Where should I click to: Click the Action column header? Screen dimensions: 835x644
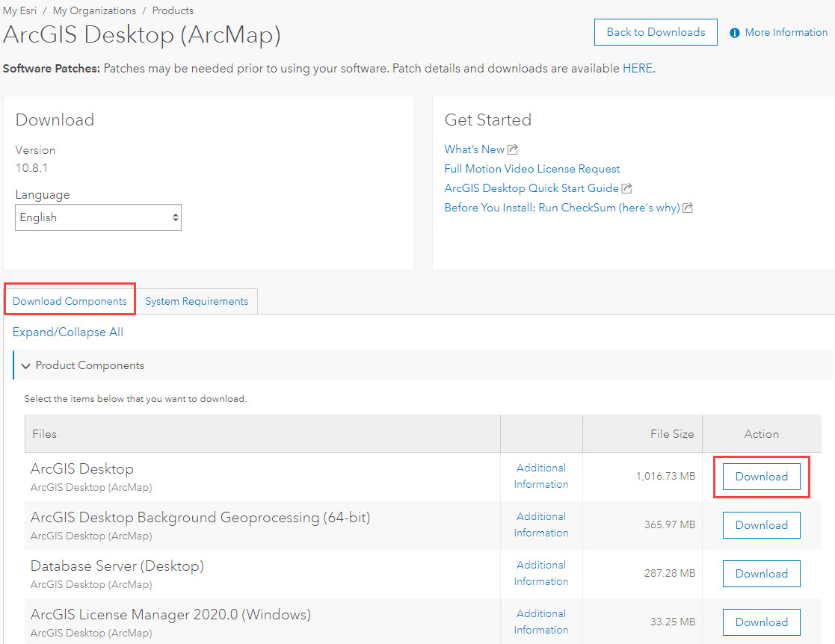pyautogui.click(x=762, y=434)
